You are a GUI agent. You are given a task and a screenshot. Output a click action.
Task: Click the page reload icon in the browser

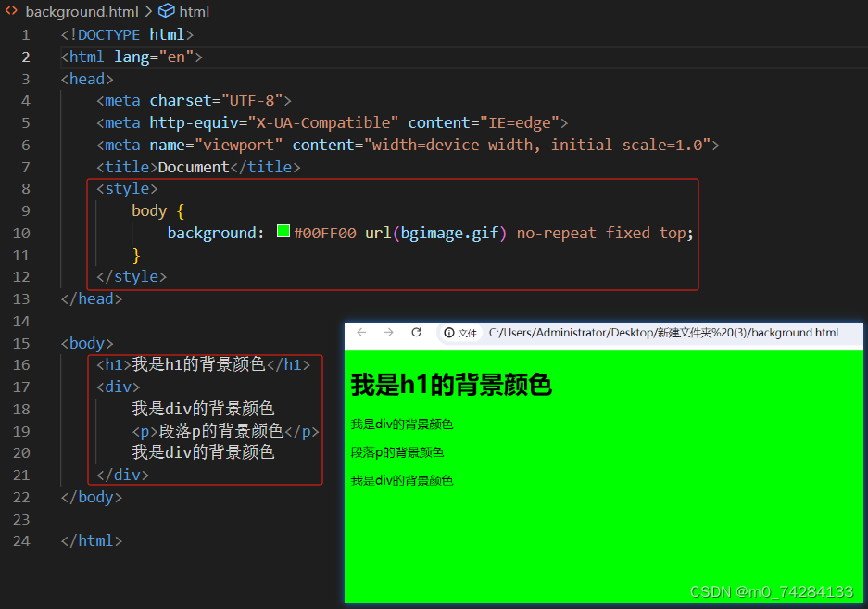[x=415, y=333]
